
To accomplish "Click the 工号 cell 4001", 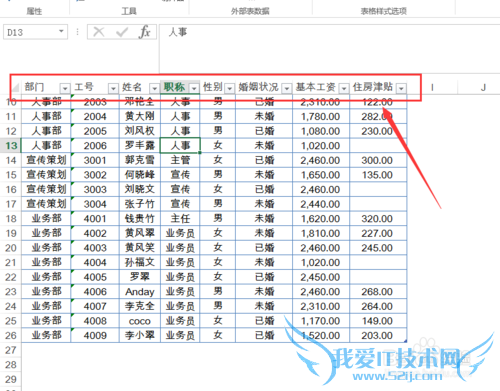I will 95,219.
